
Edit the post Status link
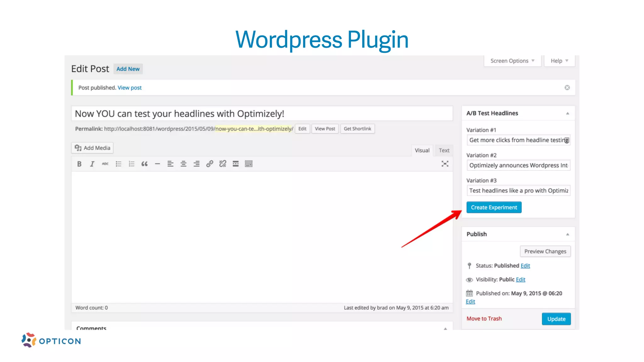[525, 266]
